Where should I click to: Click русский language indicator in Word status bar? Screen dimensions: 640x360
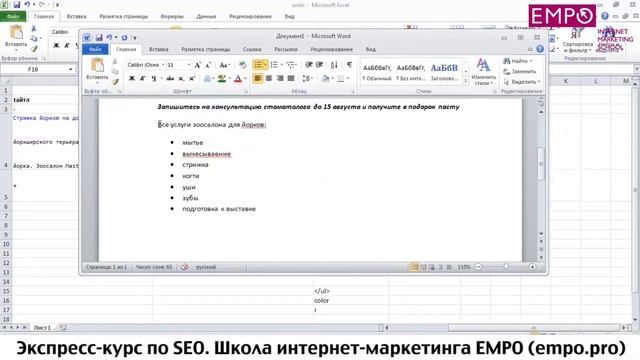tap(206, 267)
